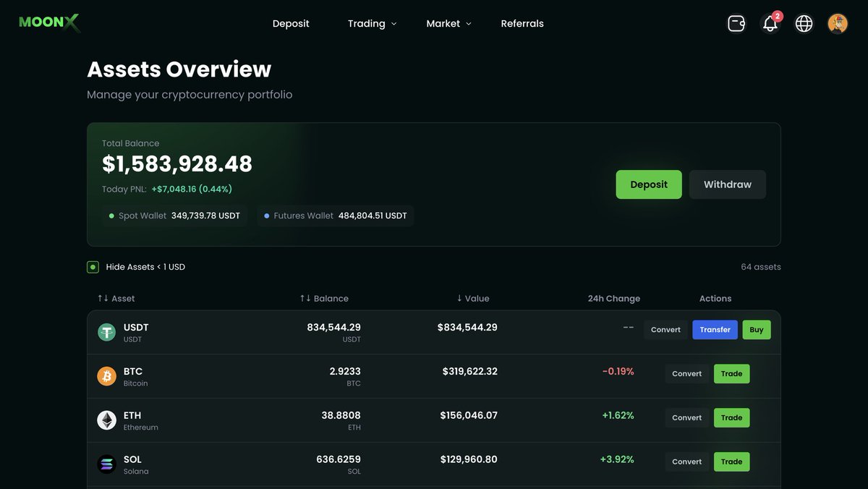
Task: Click USDT balance 834,544.29
Action: pyautogui.click(x=333, y=327)
